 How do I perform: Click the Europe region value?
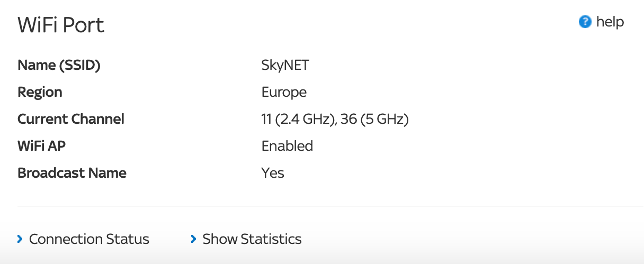pyautogui.click(x=284, y=92)
